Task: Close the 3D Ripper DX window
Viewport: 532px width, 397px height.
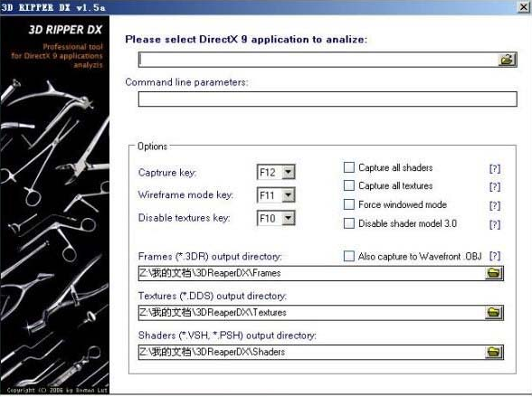Action: click(x=524, y=7)
